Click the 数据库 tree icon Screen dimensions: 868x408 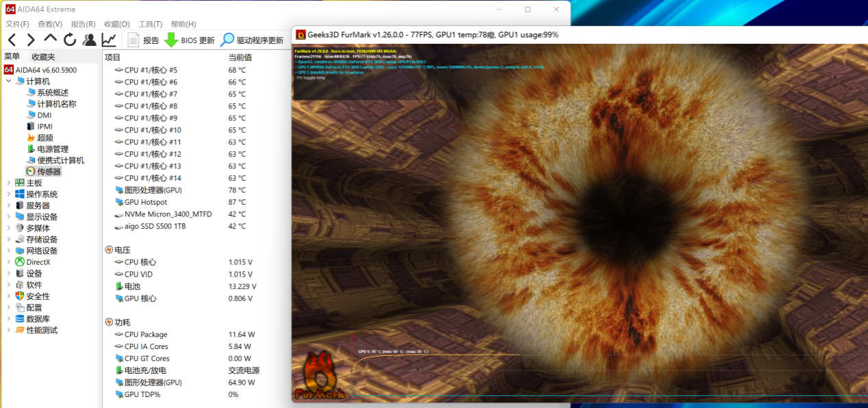(x=20, y=319)
